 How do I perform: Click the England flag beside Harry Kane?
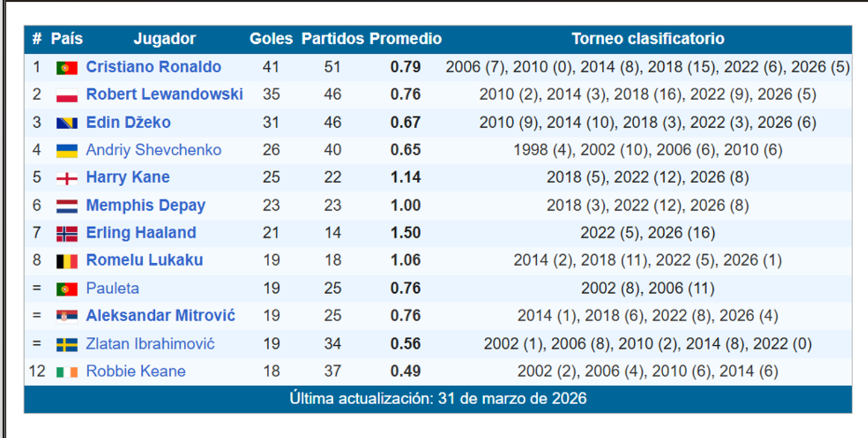[x=67, y=178]
